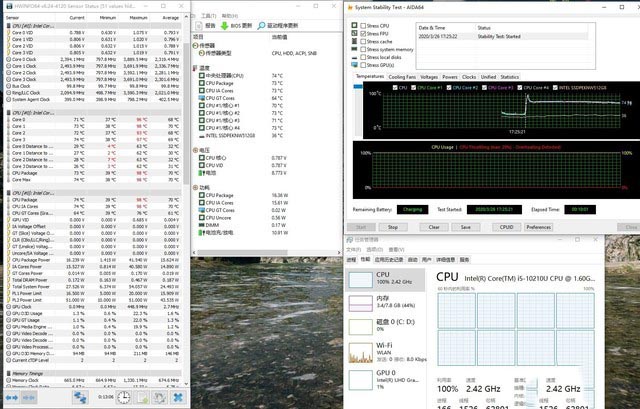
Task: Click HWiNFO blue X close sensors icon
Action: coord(178,397)
